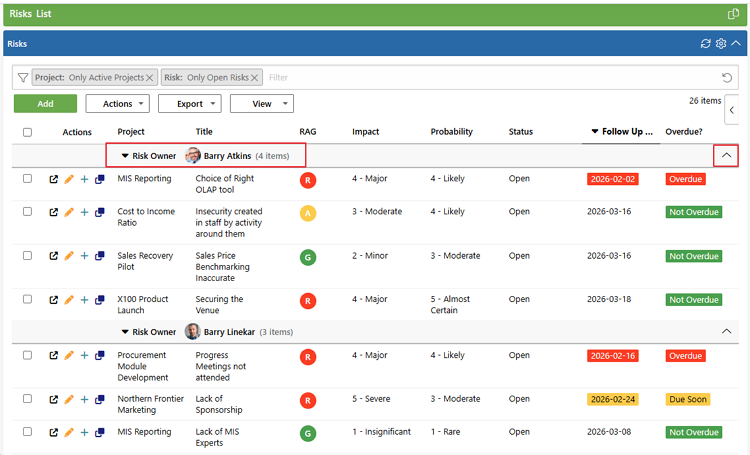The height and width of the screenshot is (455, 750).
Task: Collapse the Barry Atkins group with chevron
Action: [727, 155]
